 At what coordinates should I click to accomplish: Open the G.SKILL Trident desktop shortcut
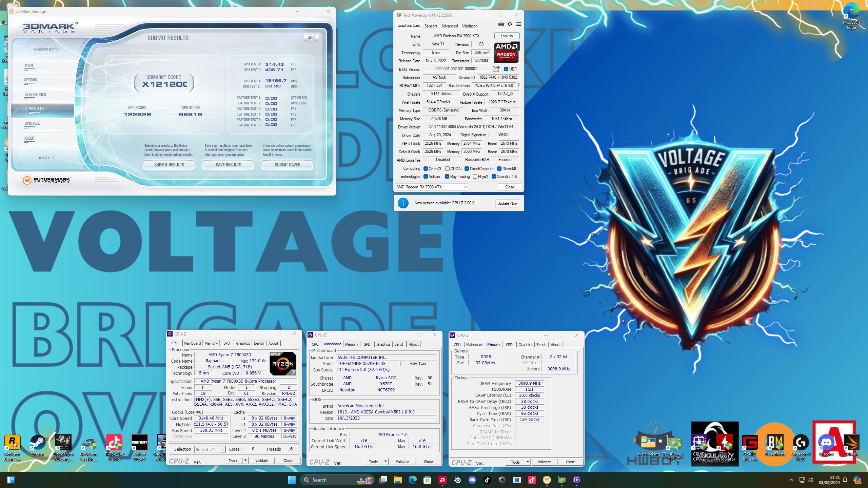point(750,447)
